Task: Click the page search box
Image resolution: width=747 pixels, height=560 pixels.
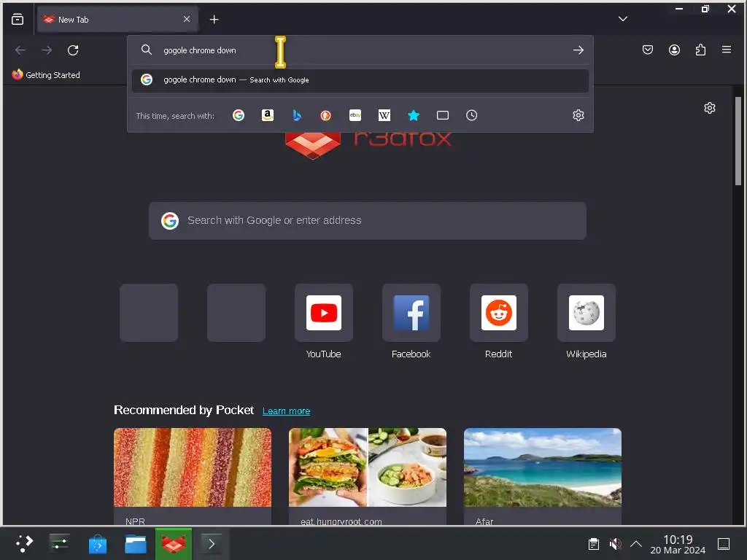Action: click(368, 220)
